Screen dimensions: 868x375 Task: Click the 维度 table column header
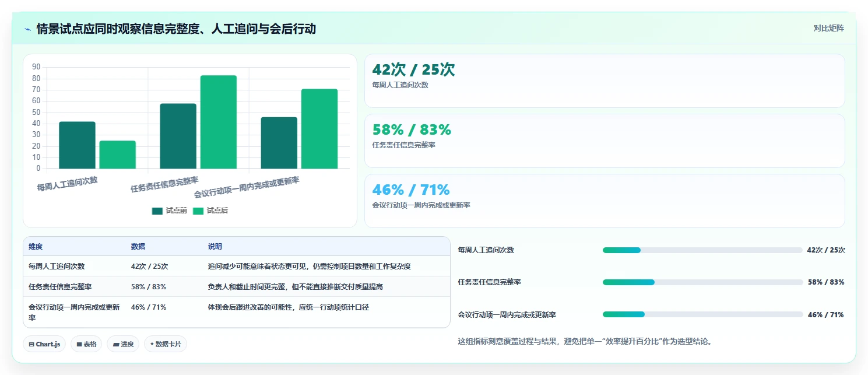(36, 247)
